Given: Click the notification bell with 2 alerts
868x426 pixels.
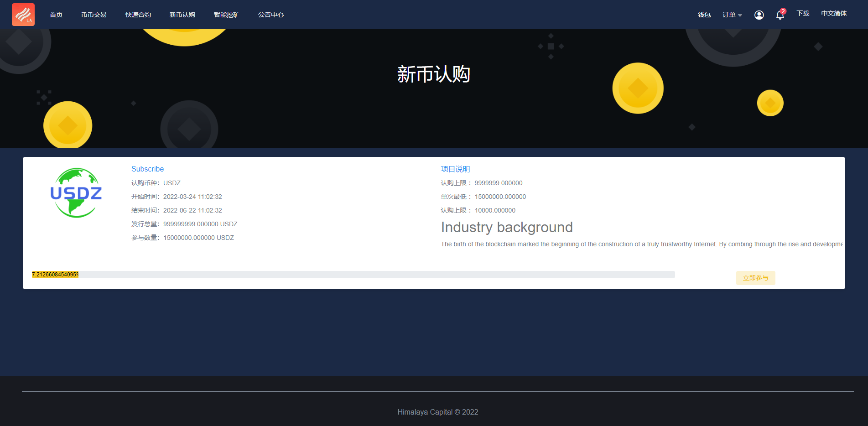Looking at the screenshot, I should point(780,15).
